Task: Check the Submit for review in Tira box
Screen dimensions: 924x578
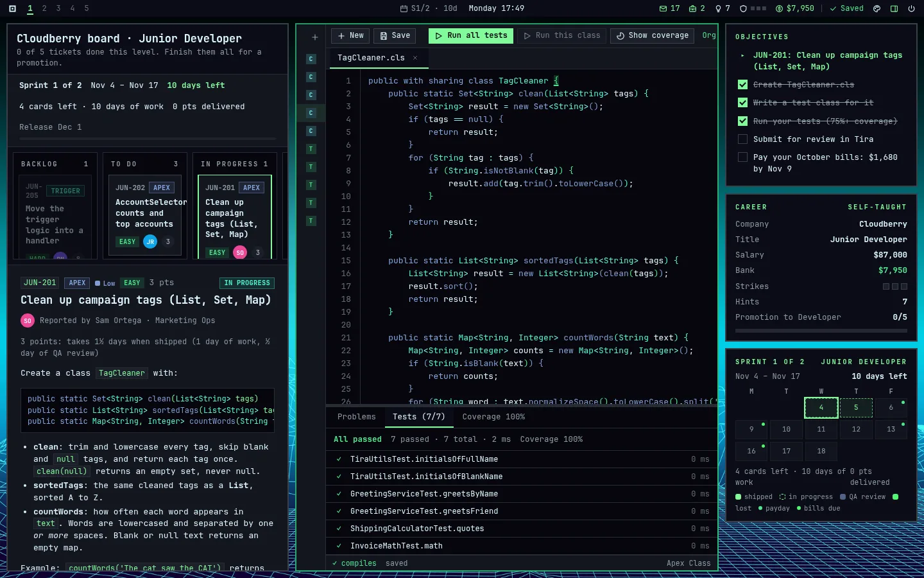Action: point(742,139)
